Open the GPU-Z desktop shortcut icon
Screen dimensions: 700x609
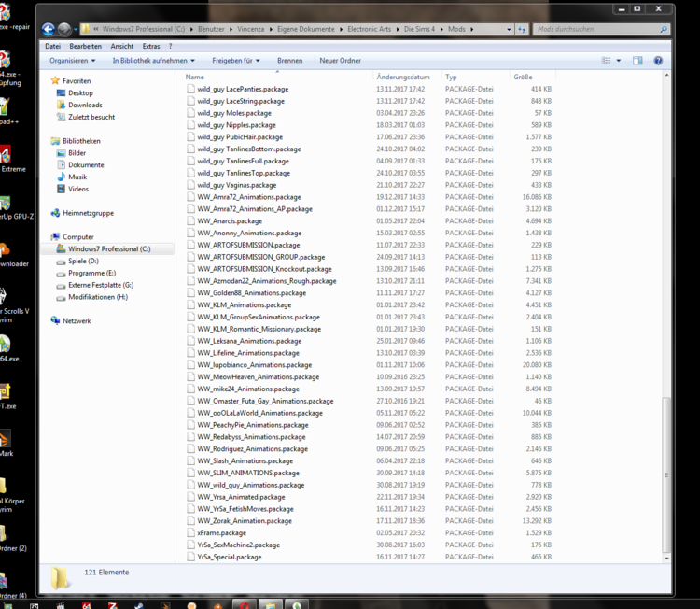coord(6,204)
